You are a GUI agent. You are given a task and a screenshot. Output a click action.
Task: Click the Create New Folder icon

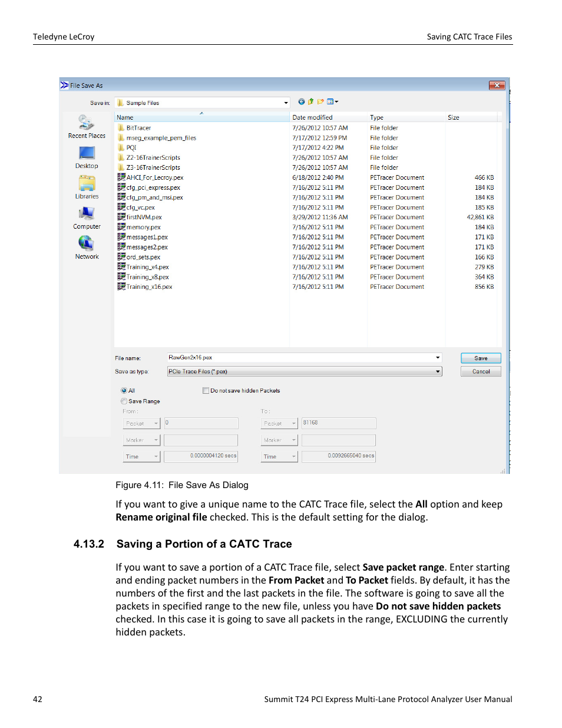pos(320,101)
